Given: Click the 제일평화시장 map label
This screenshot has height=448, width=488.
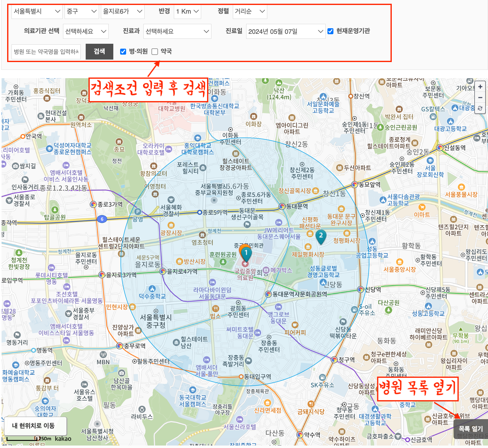Looking at the screenshot, I should pos(308,254).
